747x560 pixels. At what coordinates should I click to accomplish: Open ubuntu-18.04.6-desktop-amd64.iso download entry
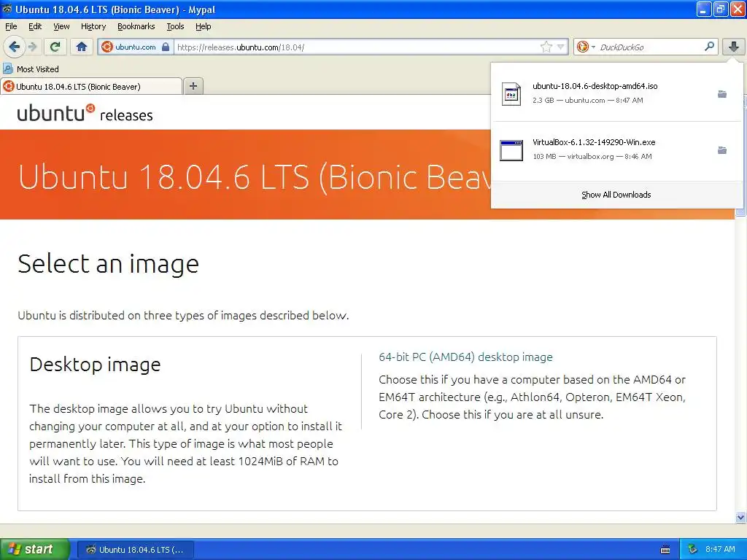click(617, 93)
